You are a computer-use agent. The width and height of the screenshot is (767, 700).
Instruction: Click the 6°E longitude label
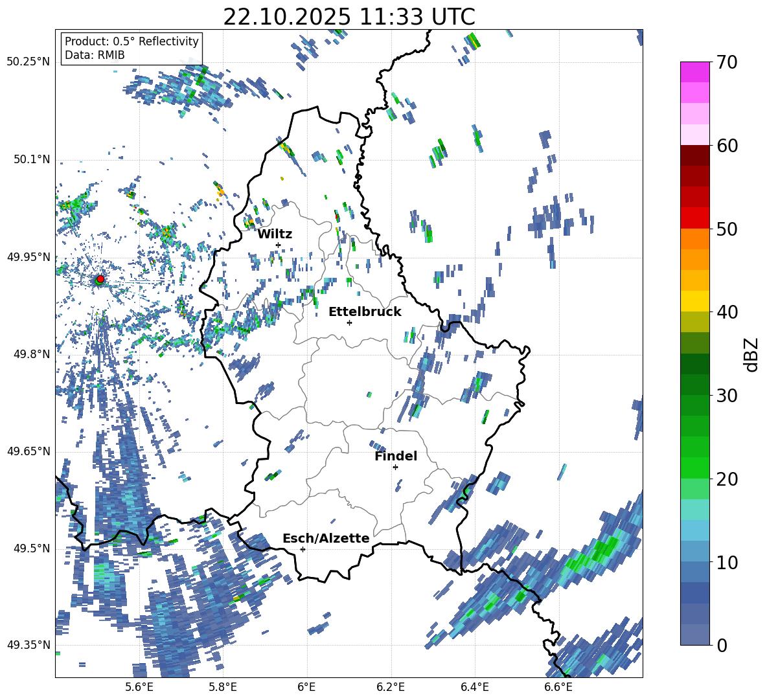[x=306, y=687]
